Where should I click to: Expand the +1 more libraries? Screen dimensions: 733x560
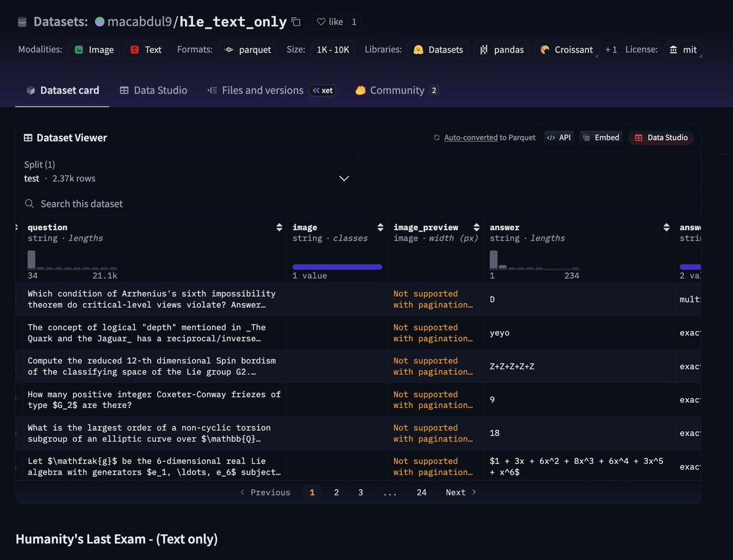(611, 49)
